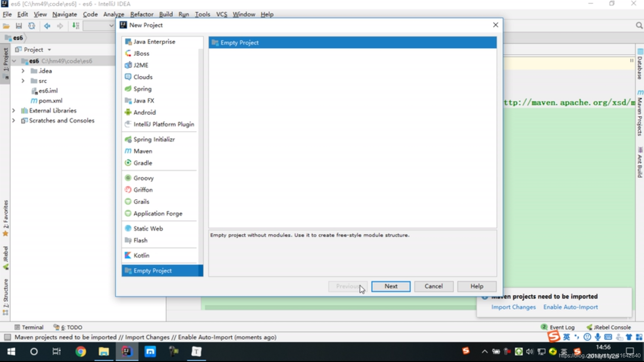644x362 pixels.
Task: Open pom.xml in project tree
Action: pyautogui.click(x=47, y=101)
